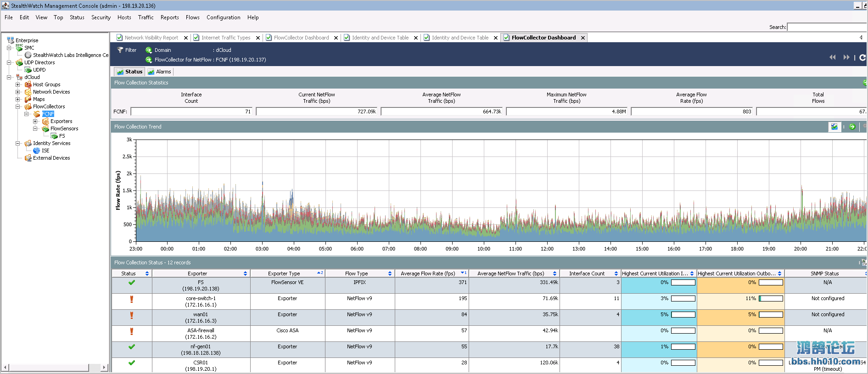This screenshot has width=868, height=374.
Task: Click the core-switch-1 inbound utilization 3% bar
Action: click(x=683, y=299)
